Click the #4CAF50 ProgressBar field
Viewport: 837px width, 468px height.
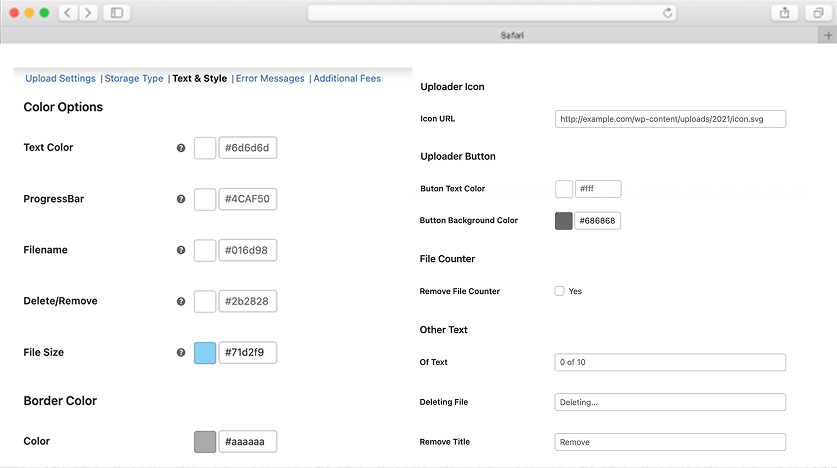click(x=248, y=199)
